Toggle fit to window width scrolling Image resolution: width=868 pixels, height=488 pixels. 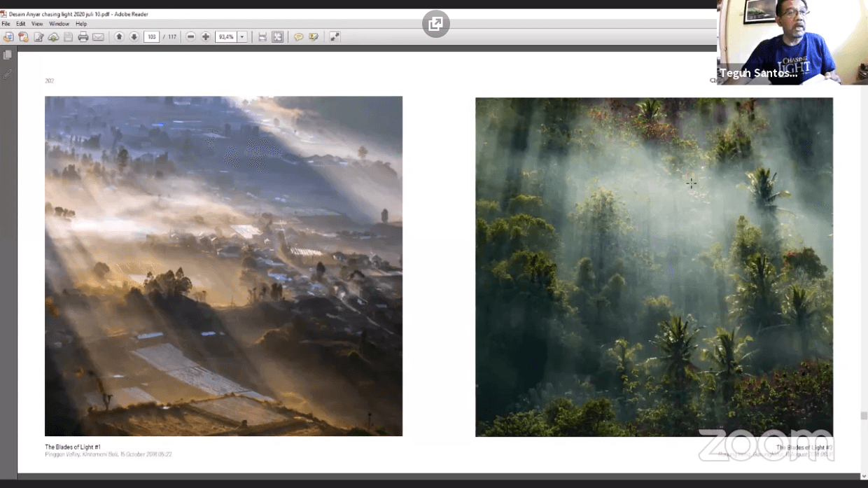262,37
